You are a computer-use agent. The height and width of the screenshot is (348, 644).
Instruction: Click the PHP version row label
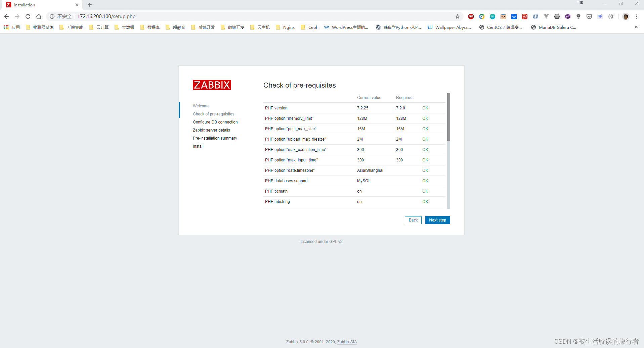[x=276, y=108]
